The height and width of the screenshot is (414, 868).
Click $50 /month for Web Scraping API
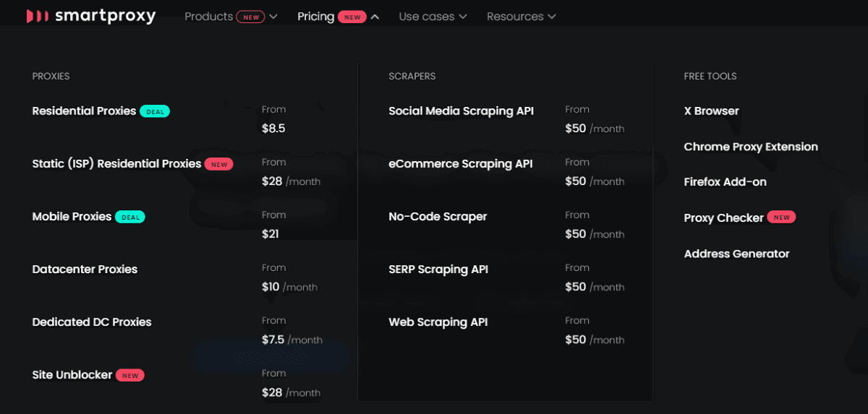(595, 340)
